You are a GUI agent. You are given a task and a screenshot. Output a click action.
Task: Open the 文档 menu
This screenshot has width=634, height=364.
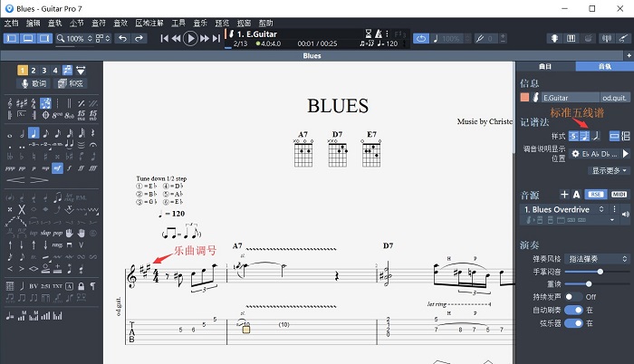[11, 22]
